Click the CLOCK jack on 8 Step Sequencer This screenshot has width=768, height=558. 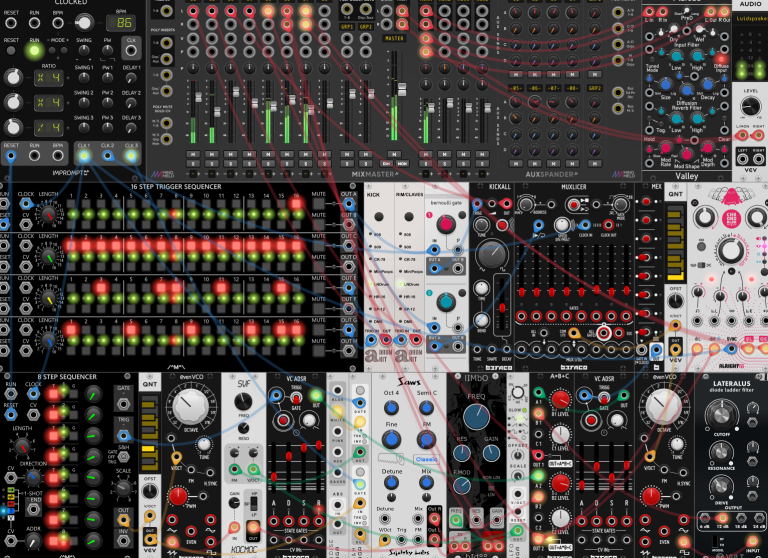pyautogui.click(x=33, y=394)
